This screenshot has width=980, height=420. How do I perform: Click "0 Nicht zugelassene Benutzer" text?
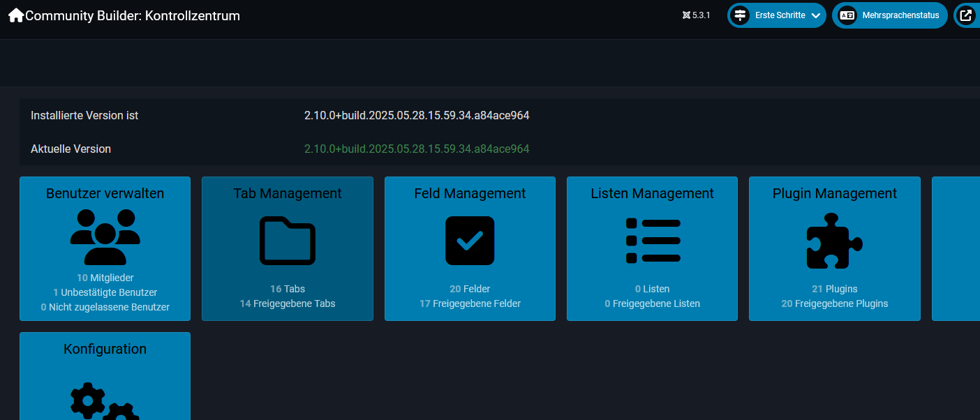105,307
